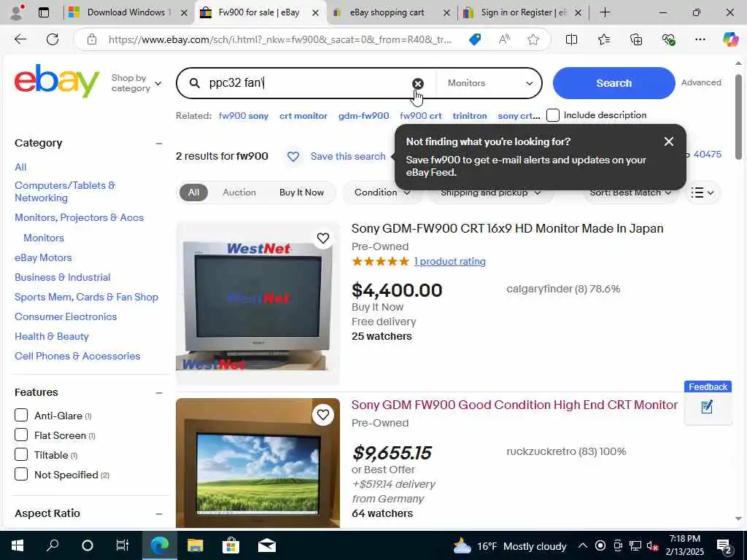Clear the eBay search box text

(x=417, y=83)
